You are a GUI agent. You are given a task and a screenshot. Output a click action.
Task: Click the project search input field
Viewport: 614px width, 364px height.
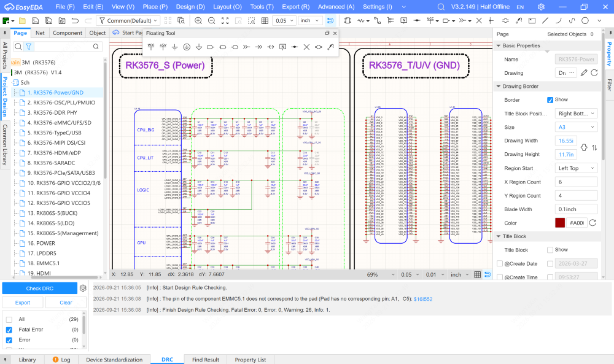(x=63, y=47)
